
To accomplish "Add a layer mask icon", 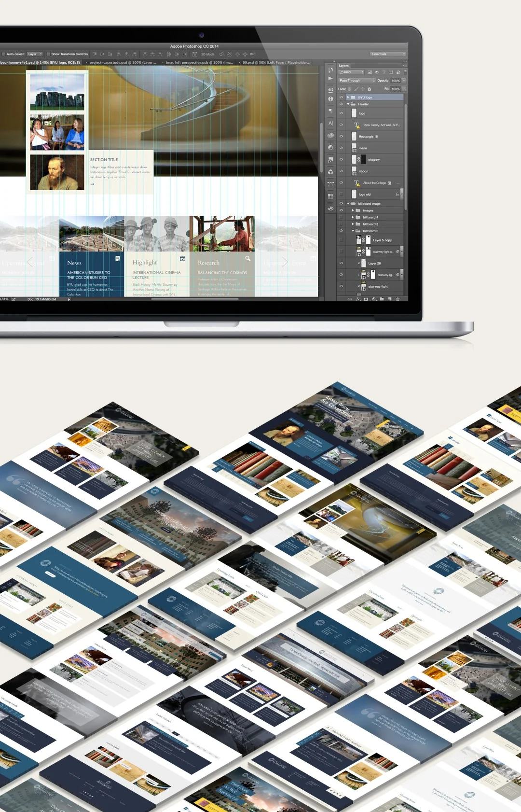I will pyautogui.click(x=366, y=299).
